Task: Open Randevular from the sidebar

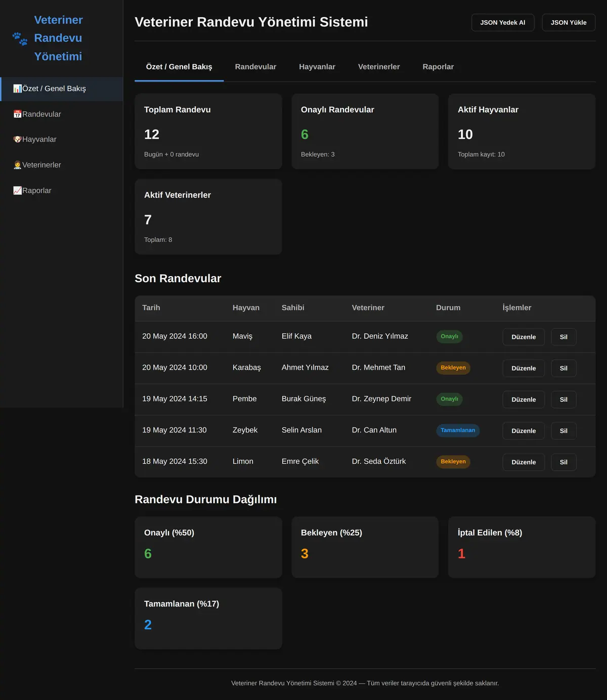Action: 61,114
